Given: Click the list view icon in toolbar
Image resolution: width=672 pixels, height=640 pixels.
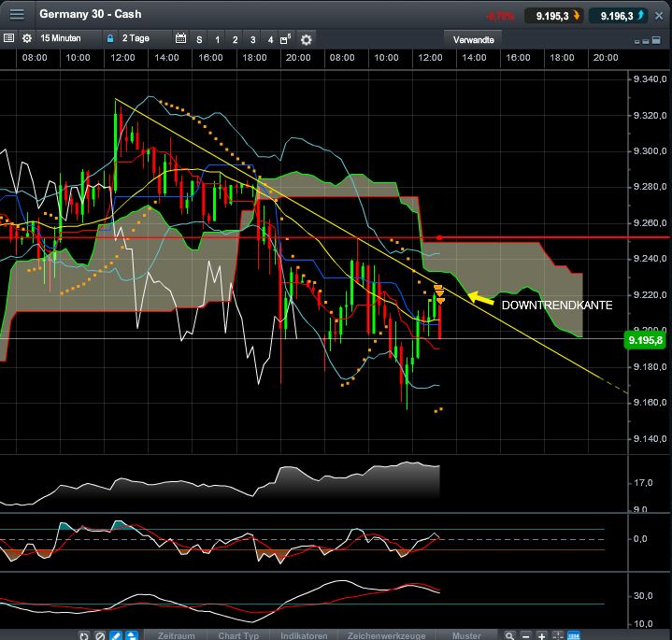Looking at the screenshot, I should tap(8, 39).
